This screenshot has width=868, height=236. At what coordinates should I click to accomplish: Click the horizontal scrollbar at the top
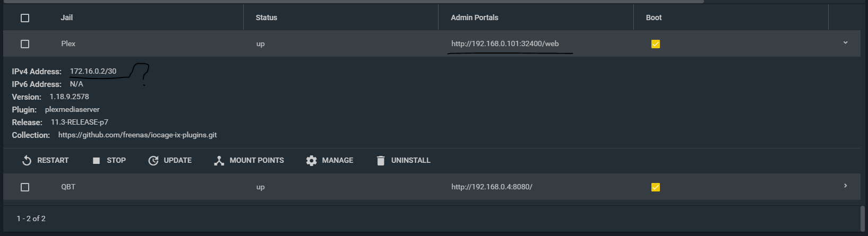pos(350,2)
